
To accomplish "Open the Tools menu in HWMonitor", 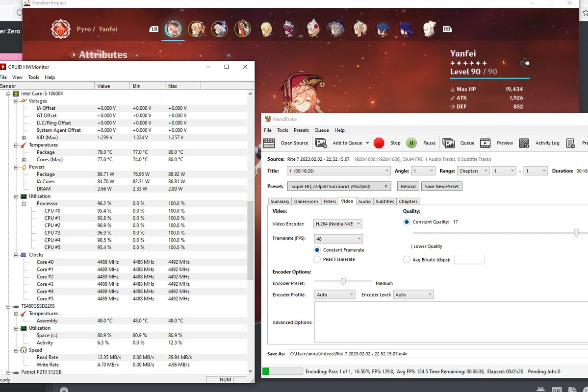I will 33,77.
